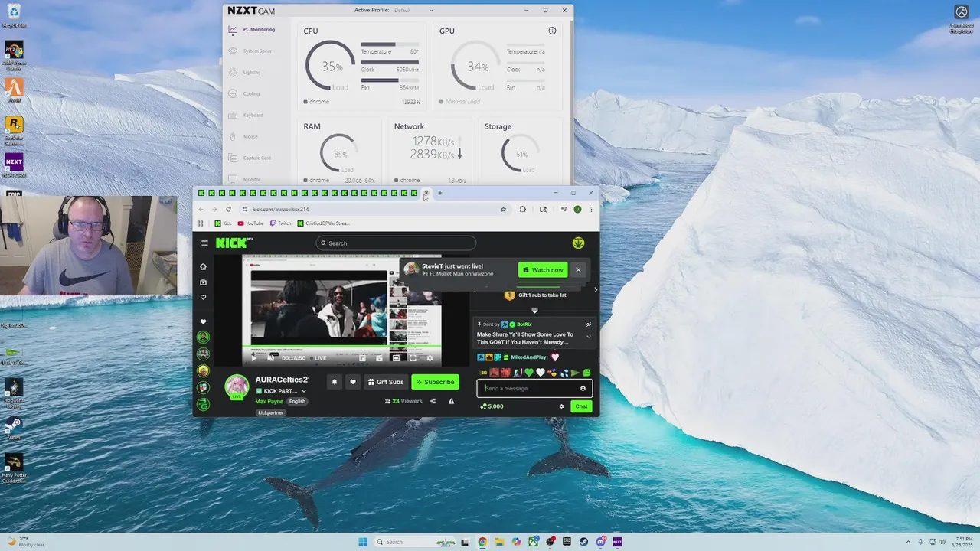Go to Kick home via house icon
The height and width of the screenshot is (551, 980).
(x=203, y=266)
